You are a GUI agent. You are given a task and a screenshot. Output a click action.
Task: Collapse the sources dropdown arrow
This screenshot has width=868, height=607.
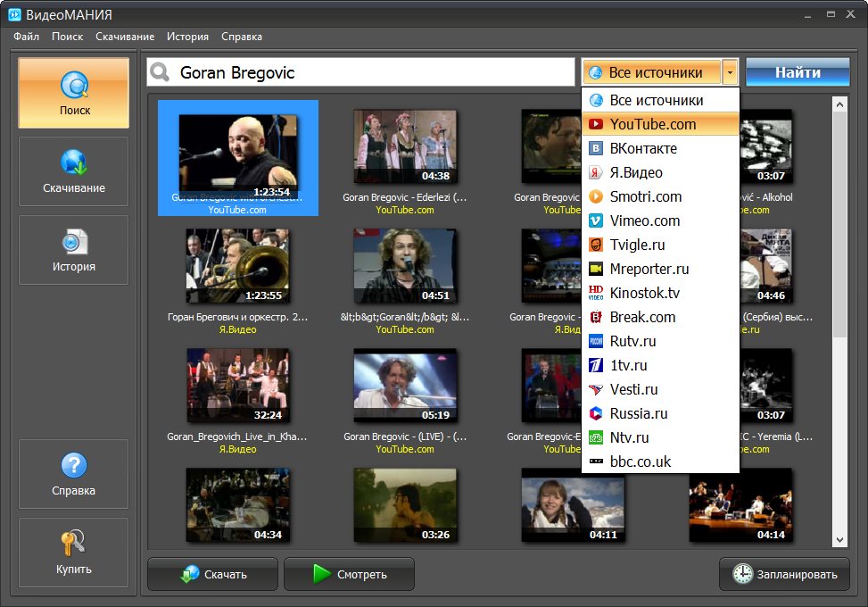point(731,72)
